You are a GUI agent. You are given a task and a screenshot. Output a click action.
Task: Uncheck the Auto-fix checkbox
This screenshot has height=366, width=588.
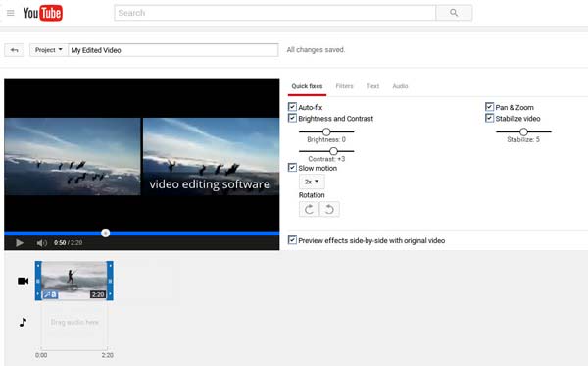tap(292, 107)
